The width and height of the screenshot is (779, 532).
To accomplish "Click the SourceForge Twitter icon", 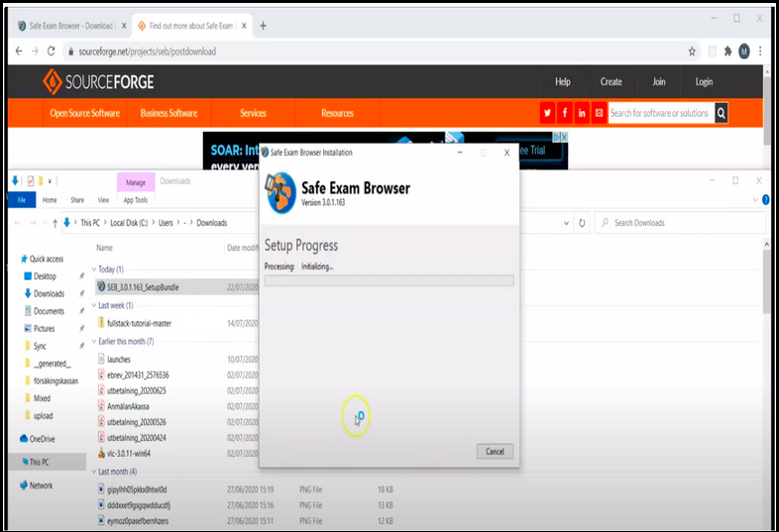I will pyautogui.click(x=547, y=113).
